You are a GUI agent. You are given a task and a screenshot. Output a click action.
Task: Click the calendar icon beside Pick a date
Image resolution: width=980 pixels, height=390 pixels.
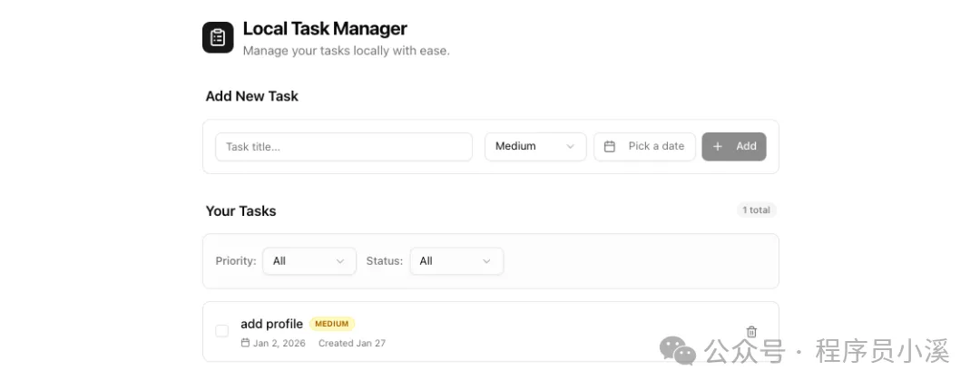610,147
